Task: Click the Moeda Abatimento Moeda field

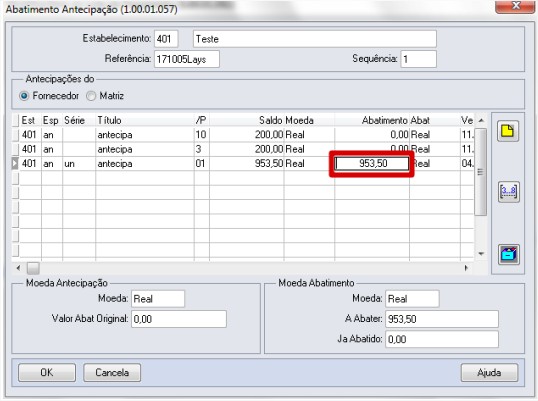Action: click(412, 298)
